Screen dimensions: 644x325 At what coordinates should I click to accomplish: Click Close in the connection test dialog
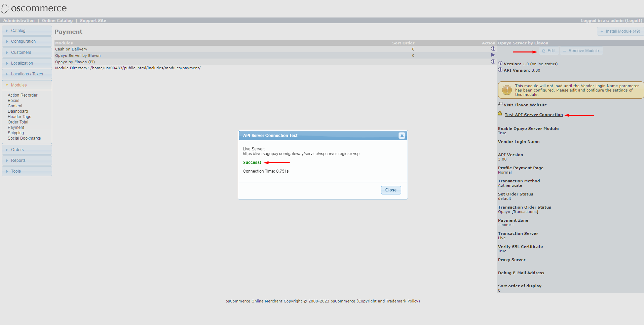tap(391, 190)
